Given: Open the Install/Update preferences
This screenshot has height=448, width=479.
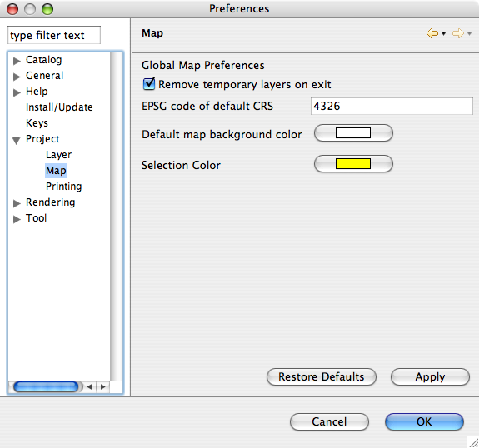Looking at the screenshot, I should pyautogui.click(x=59, y=107).
